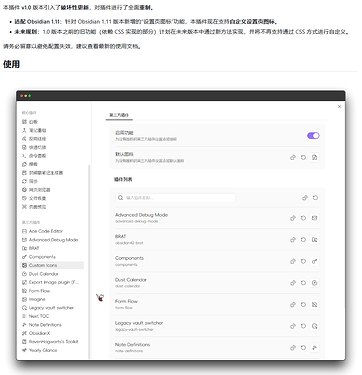Select Components in the settings sidebar

click(x=39, y=257)
